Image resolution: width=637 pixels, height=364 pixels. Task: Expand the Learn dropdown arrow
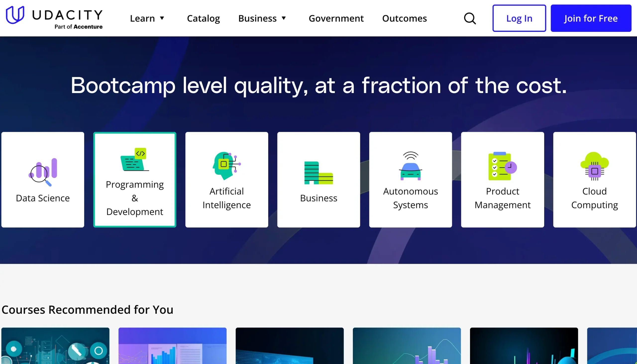[162, 18]
